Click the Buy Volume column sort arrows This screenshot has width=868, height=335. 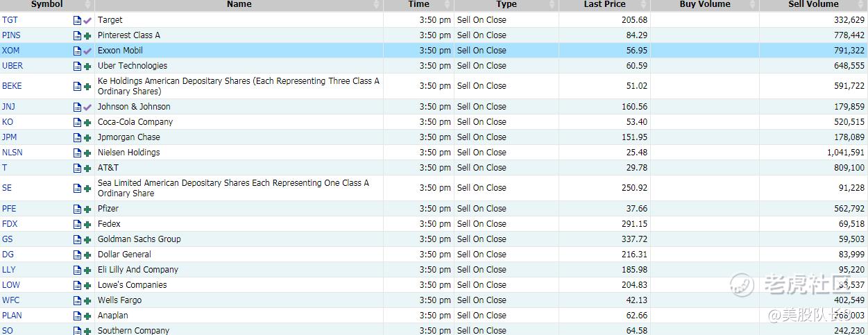pos(752,4)
